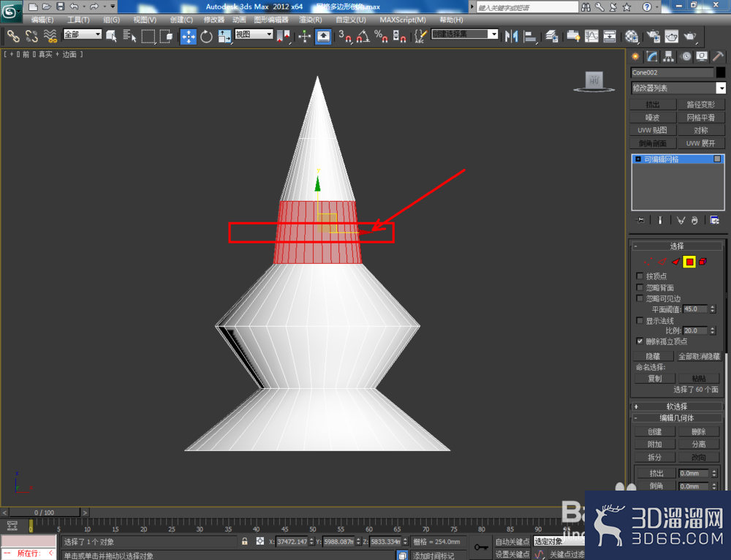The image size is (731, 560).
Task: Select Face sub-object level icon
Action: click(x=675, y=262)
